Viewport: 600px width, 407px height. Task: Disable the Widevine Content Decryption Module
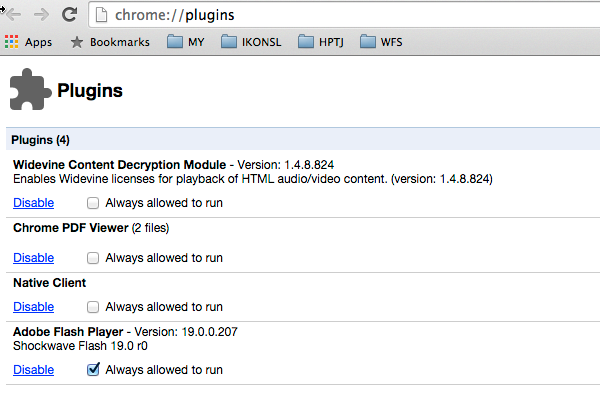(x=33, y=203)
